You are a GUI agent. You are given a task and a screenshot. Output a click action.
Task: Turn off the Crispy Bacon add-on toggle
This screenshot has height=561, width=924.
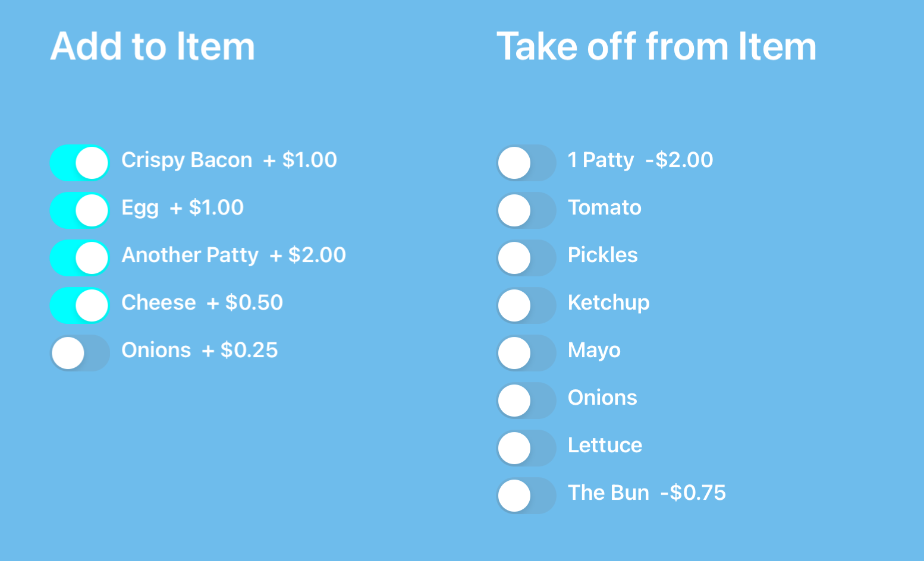pos(80,162)
